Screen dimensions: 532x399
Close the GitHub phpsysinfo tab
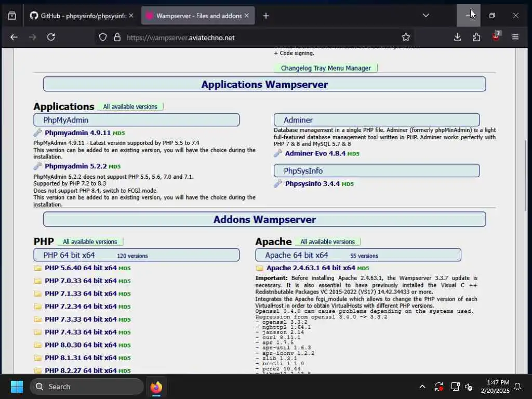(x=131, y=16)
